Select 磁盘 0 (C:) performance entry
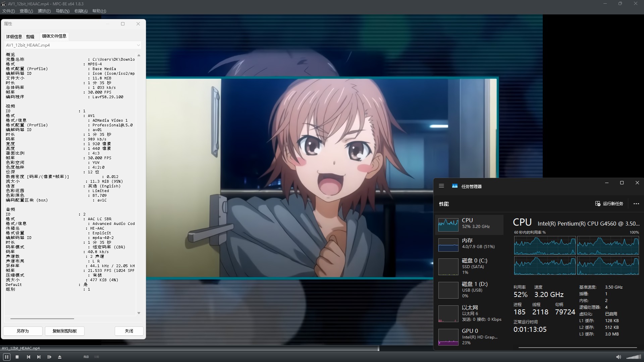Viewport: 644px width, 362px height. pos(469,266)
